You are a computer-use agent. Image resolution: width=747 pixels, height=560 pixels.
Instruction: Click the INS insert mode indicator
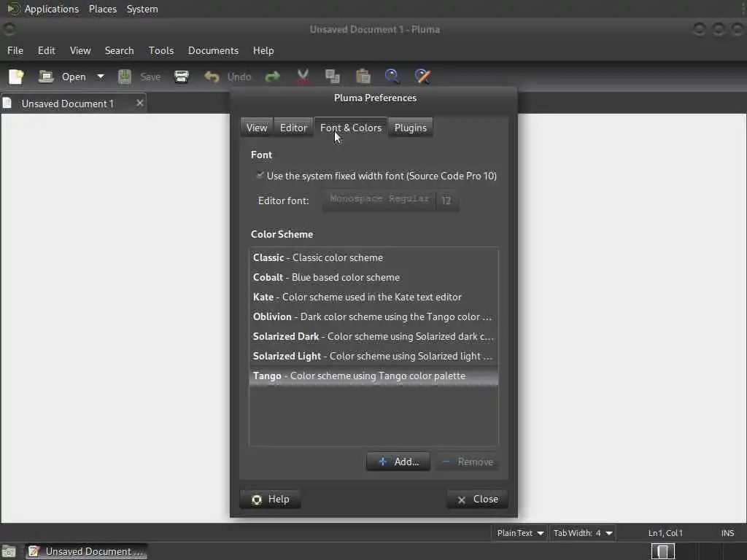coord(727,533)
